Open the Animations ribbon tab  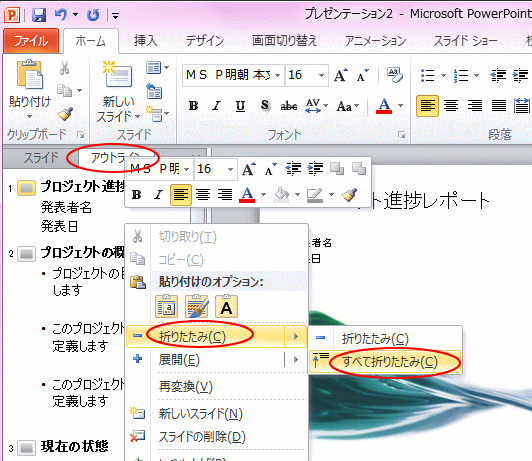point(375,41)
